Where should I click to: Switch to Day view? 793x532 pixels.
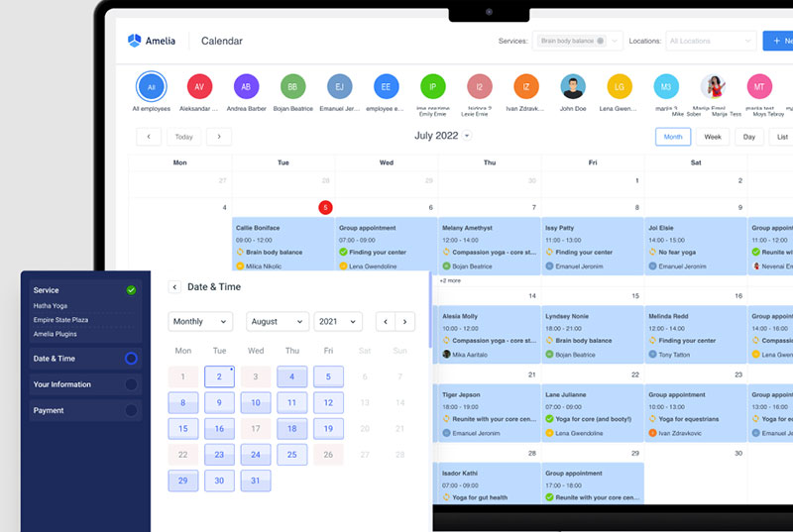(749, 137)
